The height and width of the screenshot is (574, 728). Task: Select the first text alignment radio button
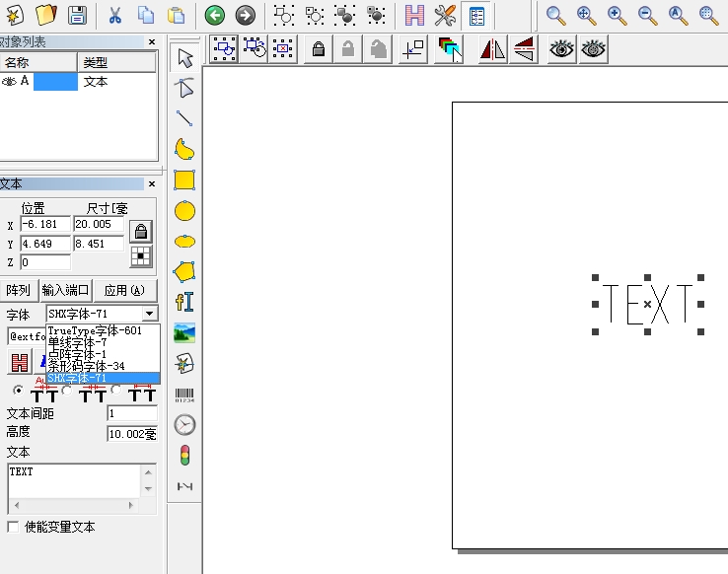pos(18,391)
